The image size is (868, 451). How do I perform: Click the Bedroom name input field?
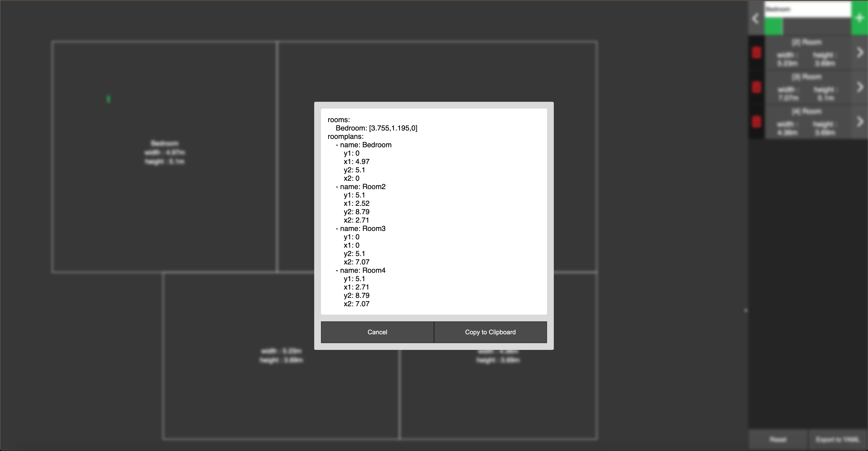(807, 9)
